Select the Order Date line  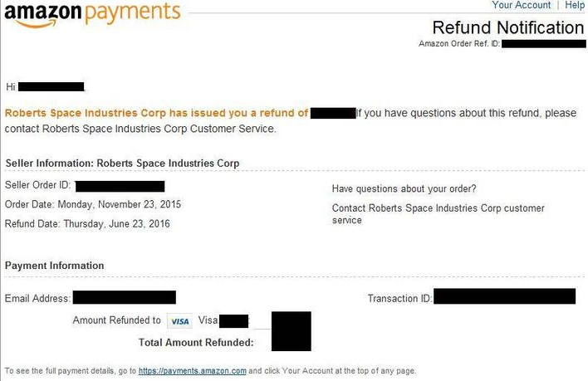[x=93, y=204]
